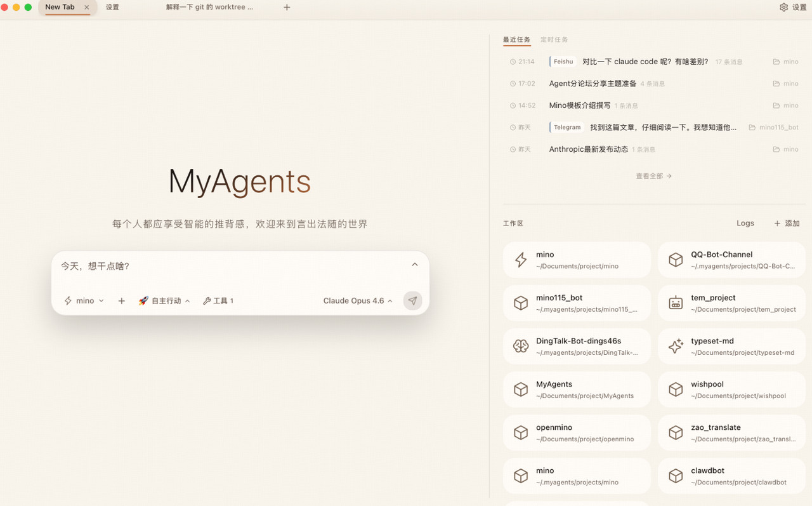This screenshot has width=812, height=506.
Task: Open the lightning-bolt mino workspace card
Action: coord(577,260)
